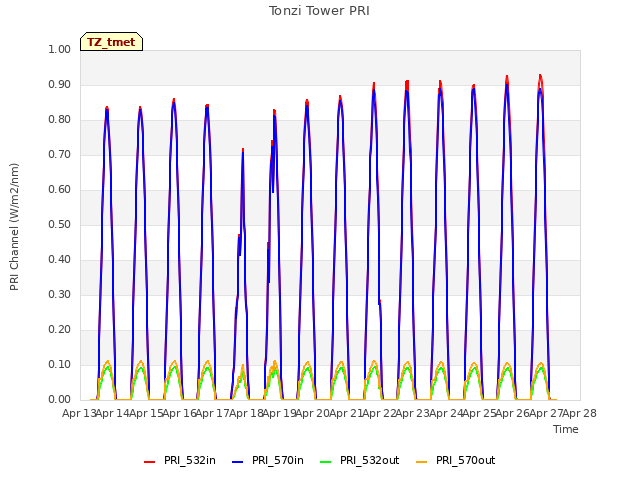Click the Apr 26 x-axis date label
The height and width of the screenshot is (480, 640).
[x=513, y=413]
